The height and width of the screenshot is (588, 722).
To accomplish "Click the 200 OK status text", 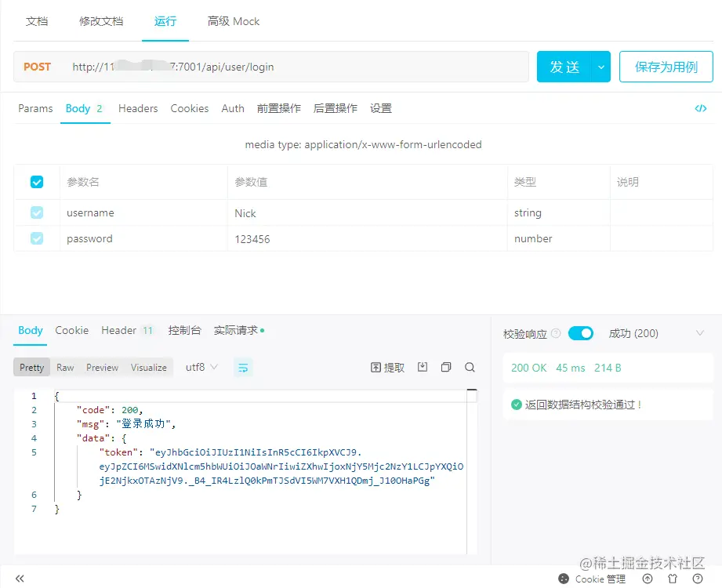I will pyautogui.click(x=528, y=368).
